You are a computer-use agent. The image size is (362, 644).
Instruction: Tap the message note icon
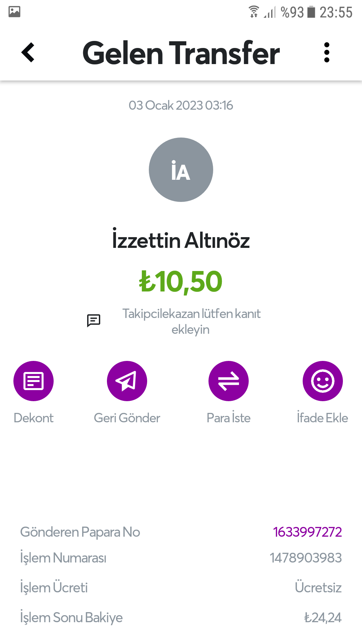(94, 320)
